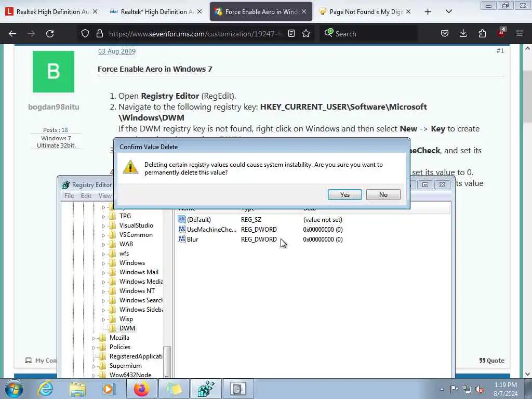Screen dimensions: 532x399
Task: Open the tracking protection shield icon
Action: click(x=85, y=33)
